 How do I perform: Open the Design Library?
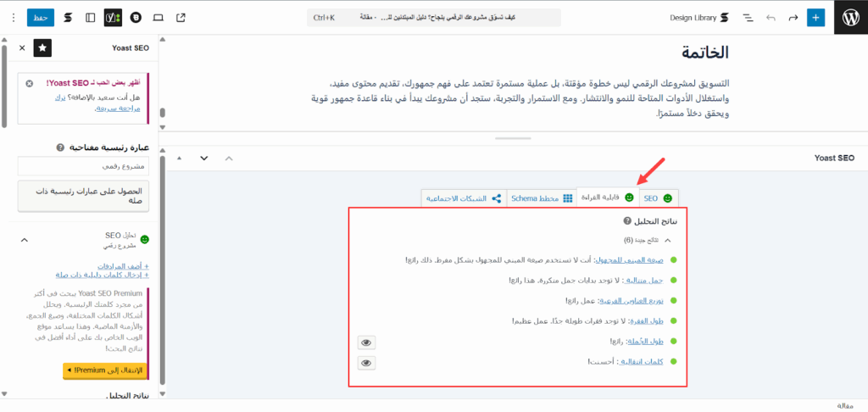698,17
